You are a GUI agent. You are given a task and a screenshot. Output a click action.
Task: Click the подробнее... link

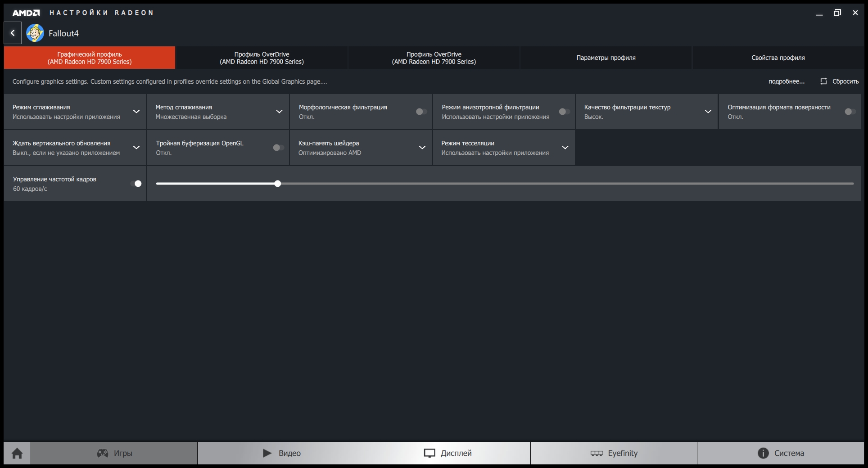(787, 81)
